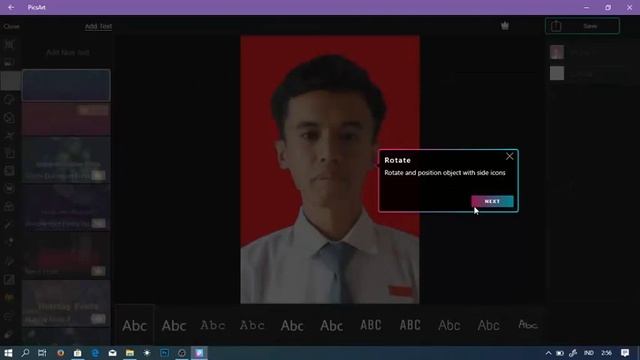The image size is (640, 360).
Task: Click the share icon beside Save
Action: click(x=556, y=26)
